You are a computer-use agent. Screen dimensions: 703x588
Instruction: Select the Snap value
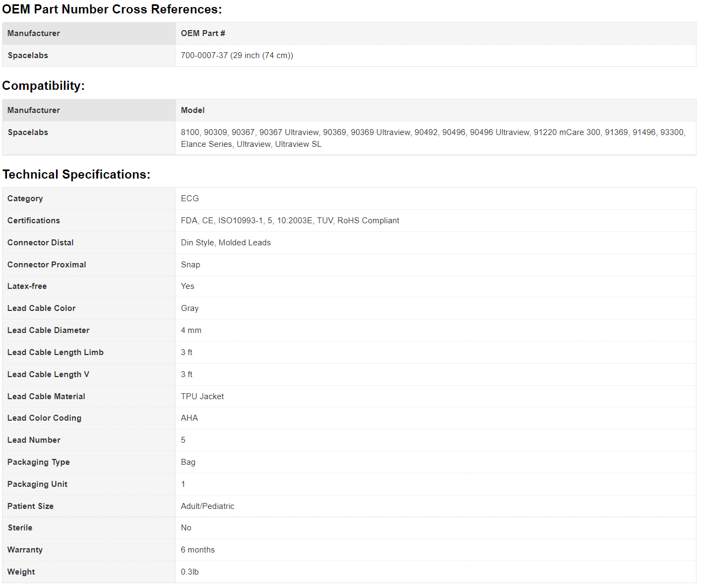tap(190, 265)
